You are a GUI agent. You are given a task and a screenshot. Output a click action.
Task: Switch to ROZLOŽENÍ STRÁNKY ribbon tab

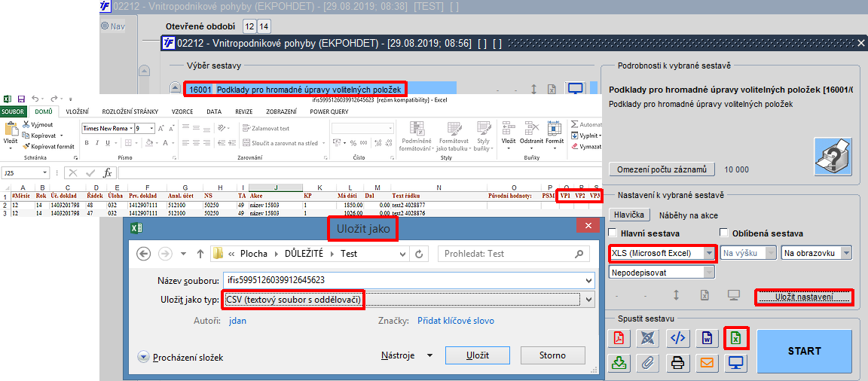[x=130, y=111]
